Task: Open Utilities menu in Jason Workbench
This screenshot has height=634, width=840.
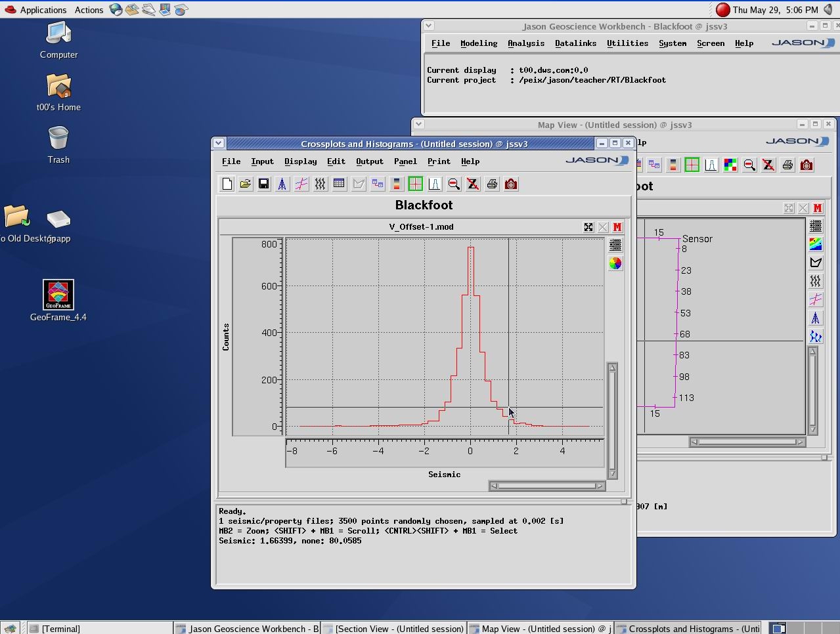Action: 627,43
